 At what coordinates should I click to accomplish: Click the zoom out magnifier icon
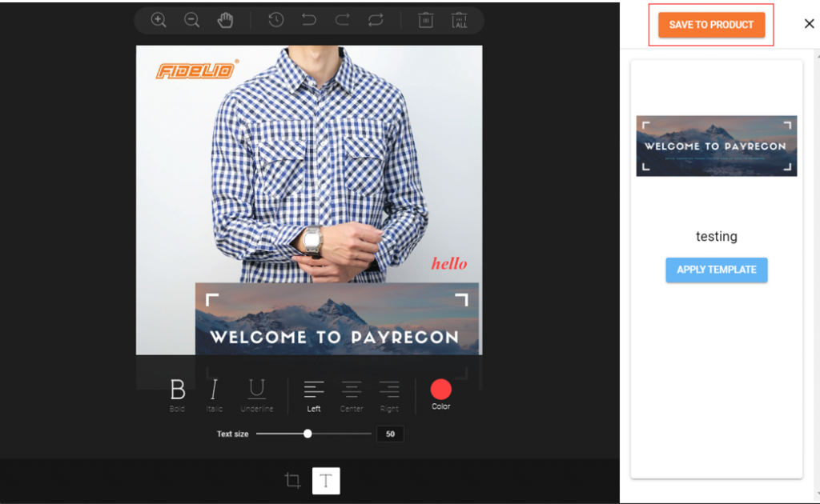pyautogui.click(x=192, y=20)
